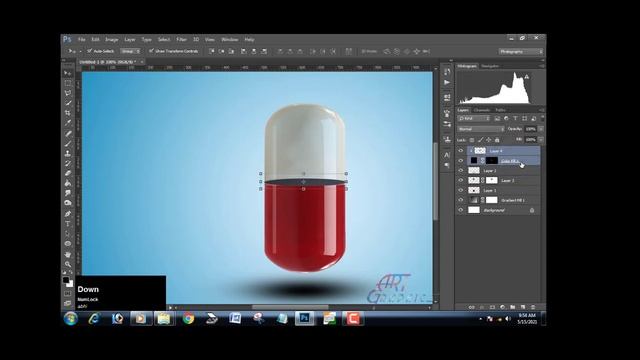Click the foreground color swatch

click(x=66, y=280)
